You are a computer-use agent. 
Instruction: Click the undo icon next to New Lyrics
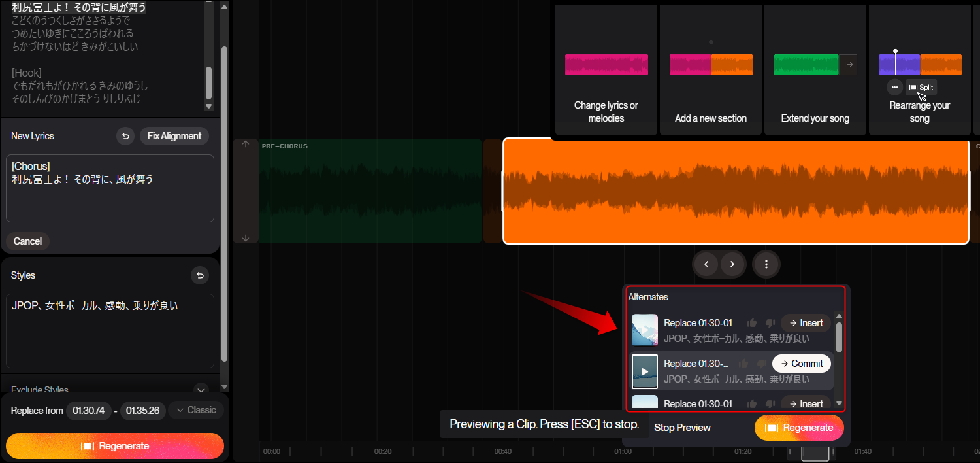coord(125,136)
